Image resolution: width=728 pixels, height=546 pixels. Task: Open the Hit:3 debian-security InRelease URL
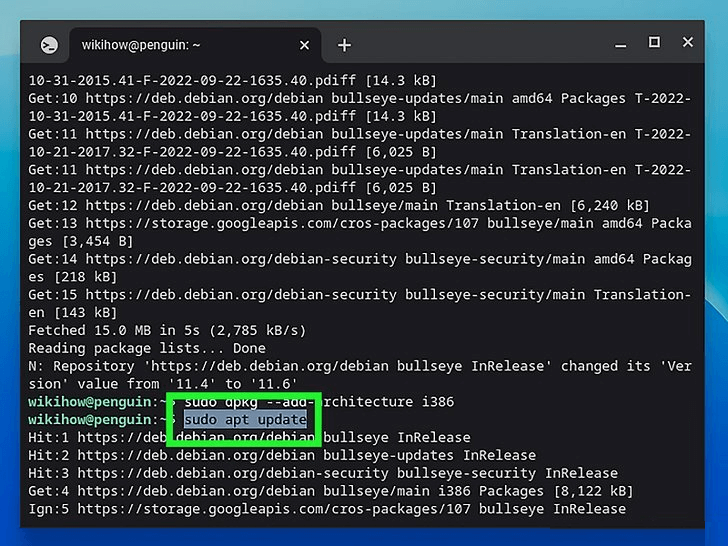click(x=237, y=473)
